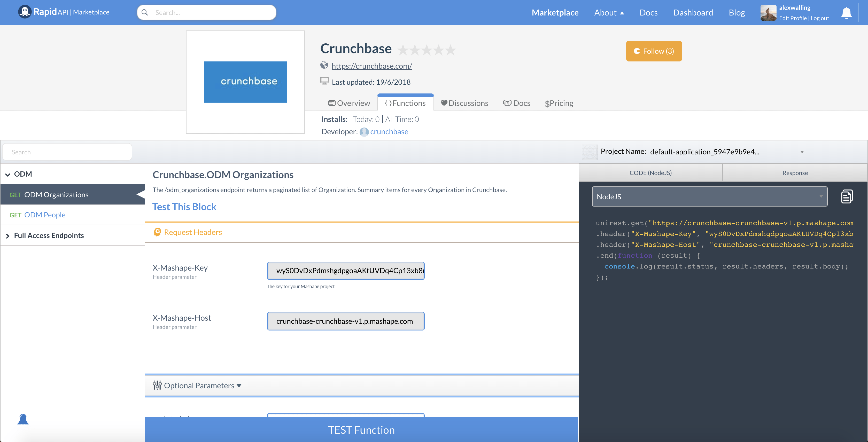
Task: Click the X-Mashape-Key input field
Action: (x=346, y=271)
